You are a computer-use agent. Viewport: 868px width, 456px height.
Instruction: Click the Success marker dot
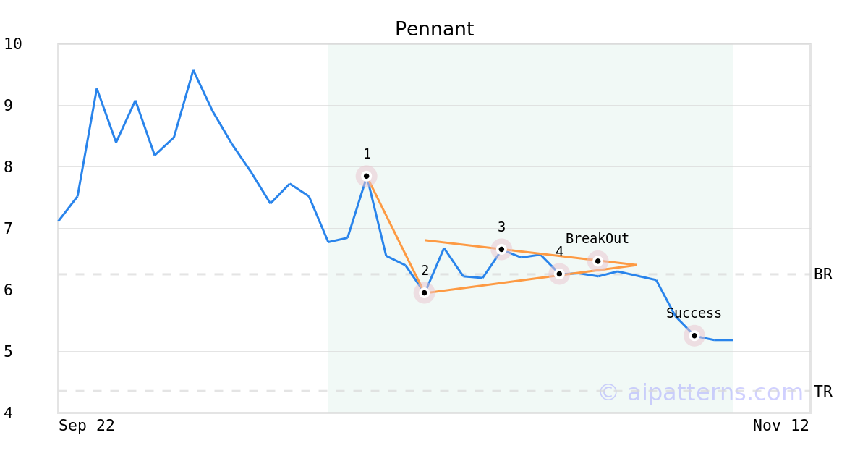tap(694, 335)
